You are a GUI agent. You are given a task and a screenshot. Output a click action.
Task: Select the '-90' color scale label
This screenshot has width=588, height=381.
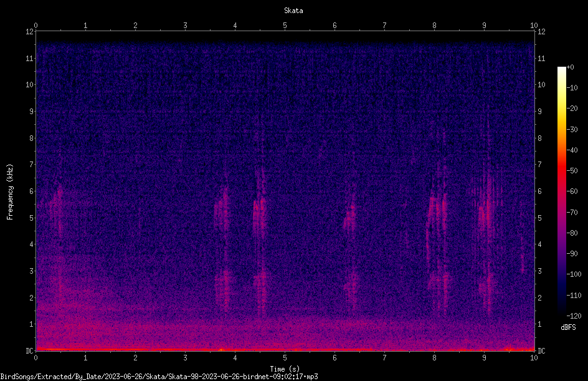pos(572,254)
